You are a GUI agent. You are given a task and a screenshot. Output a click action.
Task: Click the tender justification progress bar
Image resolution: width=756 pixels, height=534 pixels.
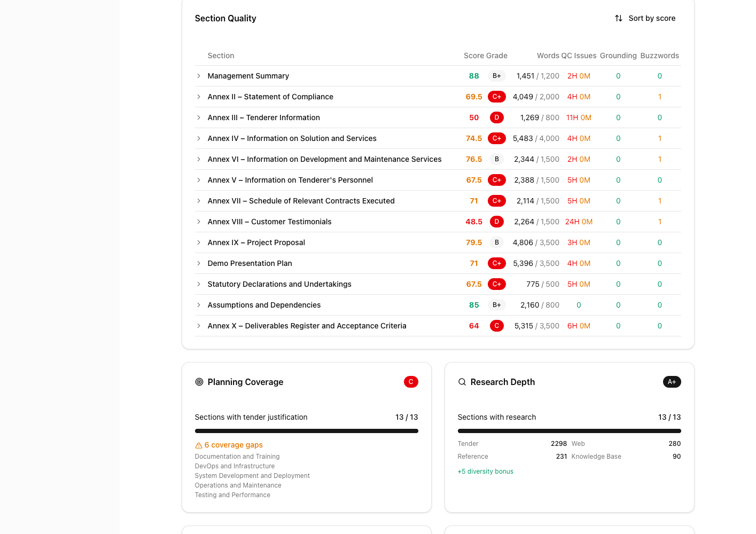307,431
